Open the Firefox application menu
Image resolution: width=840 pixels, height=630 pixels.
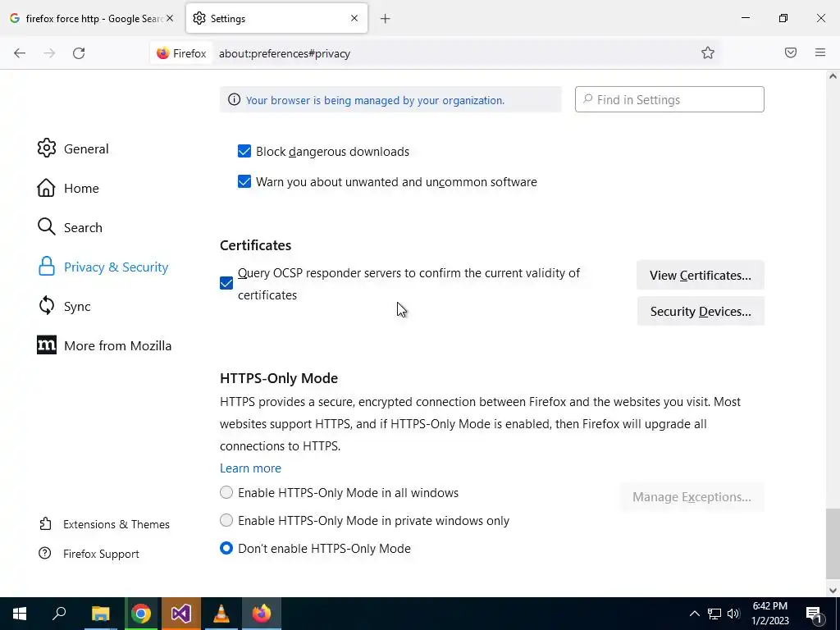819,52
